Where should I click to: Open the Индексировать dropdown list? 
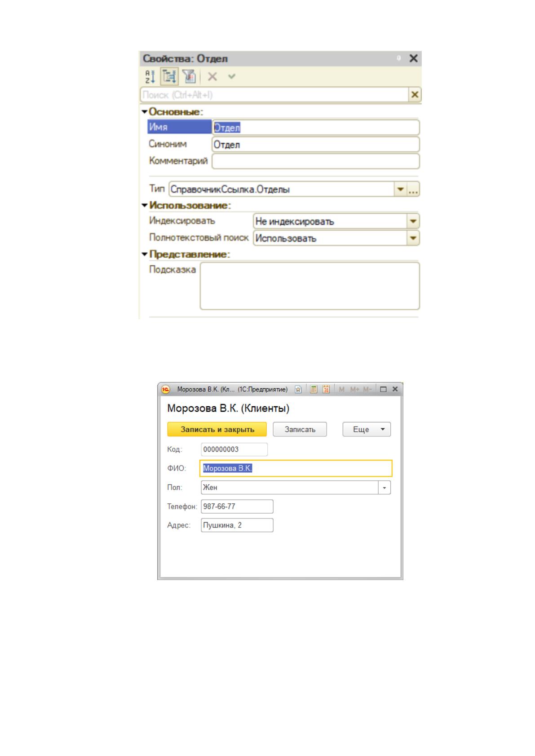413,221
